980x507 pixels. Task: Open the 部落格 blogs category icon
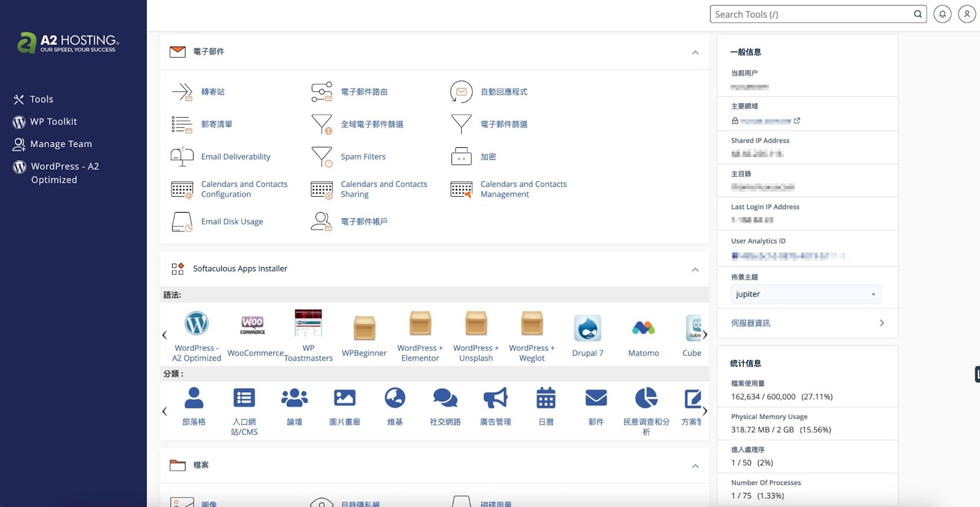(x=194, y=398)
